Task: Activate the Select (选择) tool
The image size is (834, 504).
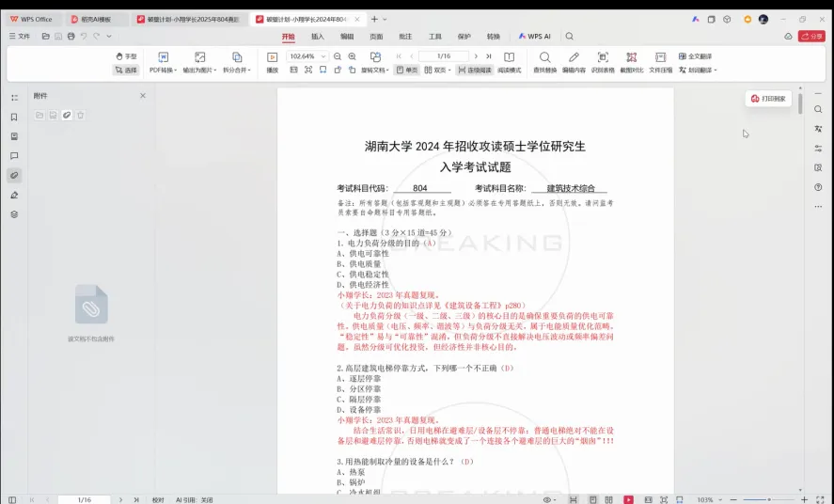Action: pos(126,70)
